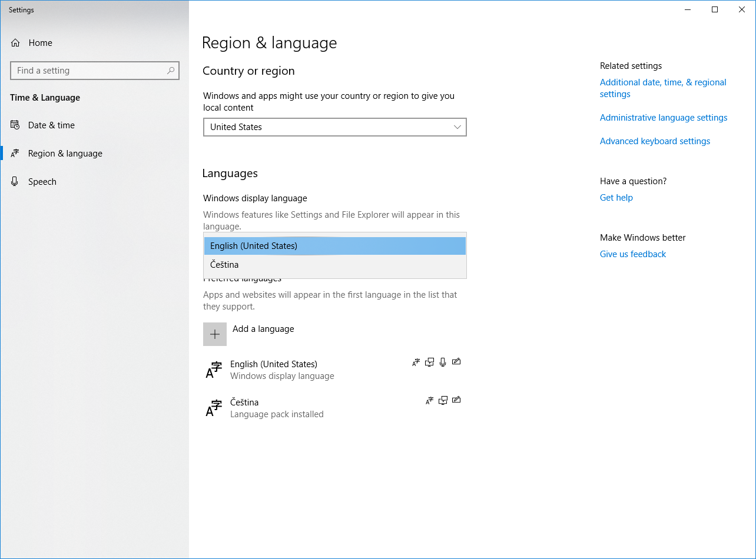
Task: Select Čeština in display language list
Action: [335, 265]
